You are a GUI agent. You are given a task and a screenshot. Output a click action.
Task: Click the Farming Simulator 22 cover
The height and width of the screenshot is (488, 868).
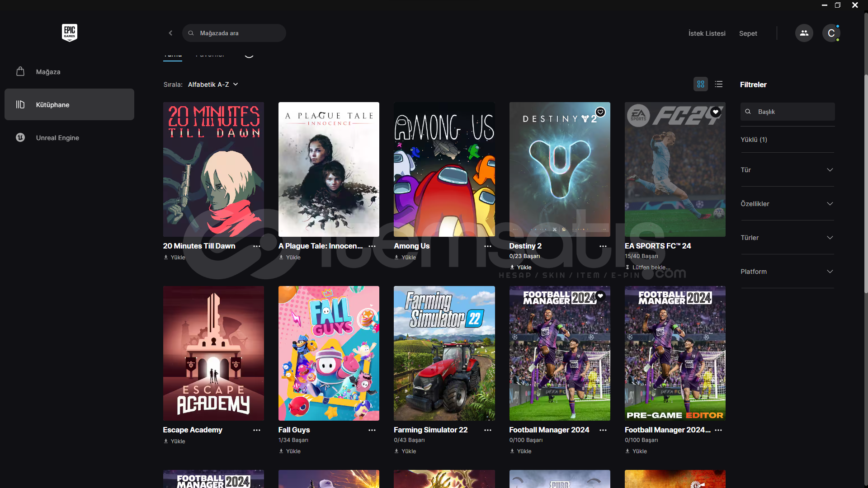point(444,353)
